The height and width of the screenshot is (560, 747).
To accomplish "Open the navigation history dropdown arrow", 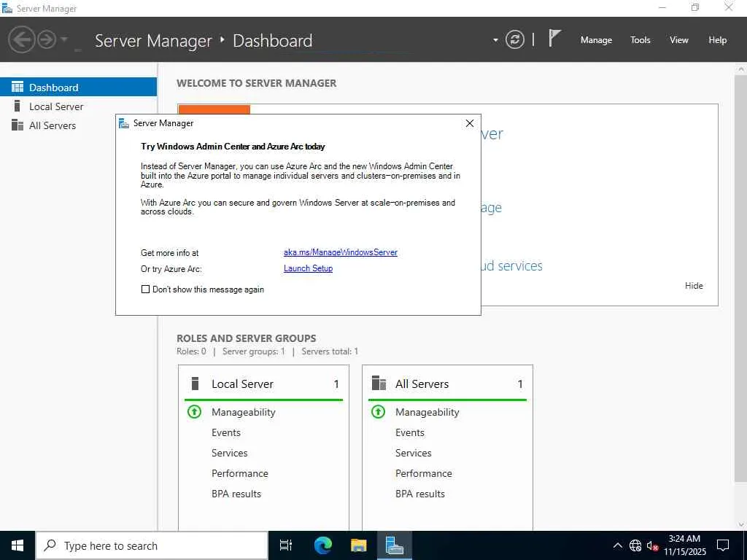I will pyautogui.click(x=64, y=39).
